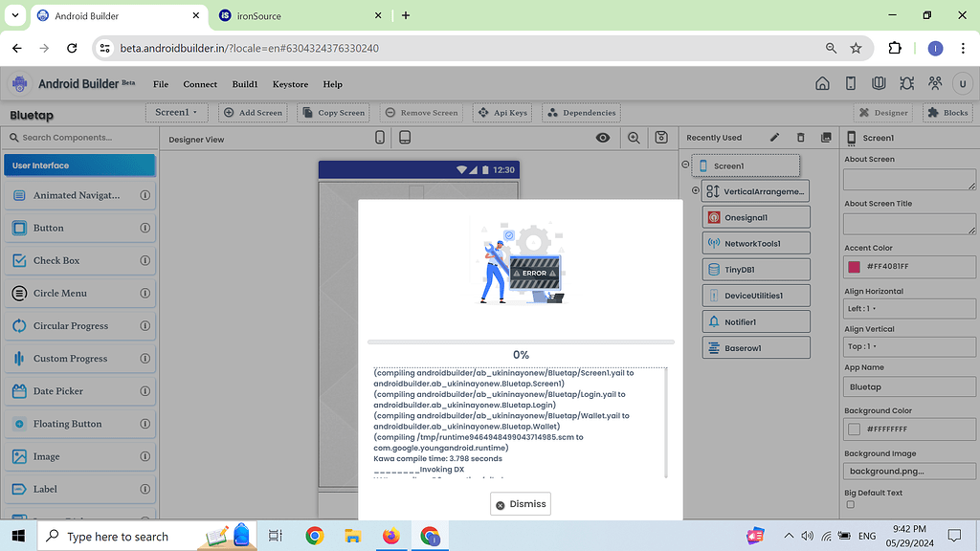Open the Build1 menu

[x=244, y=84]
